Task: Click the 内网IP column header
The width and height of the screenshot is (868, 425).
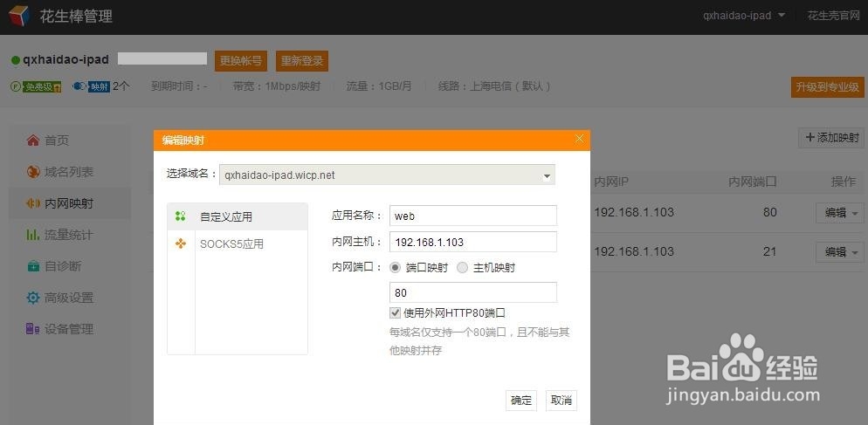Action: 611,182
